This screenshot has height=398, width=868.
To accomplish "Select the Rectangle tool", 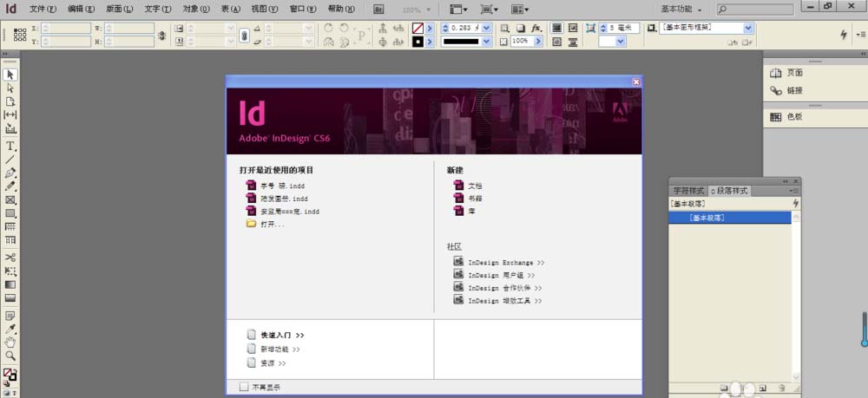I will click(x=10, y=213).
